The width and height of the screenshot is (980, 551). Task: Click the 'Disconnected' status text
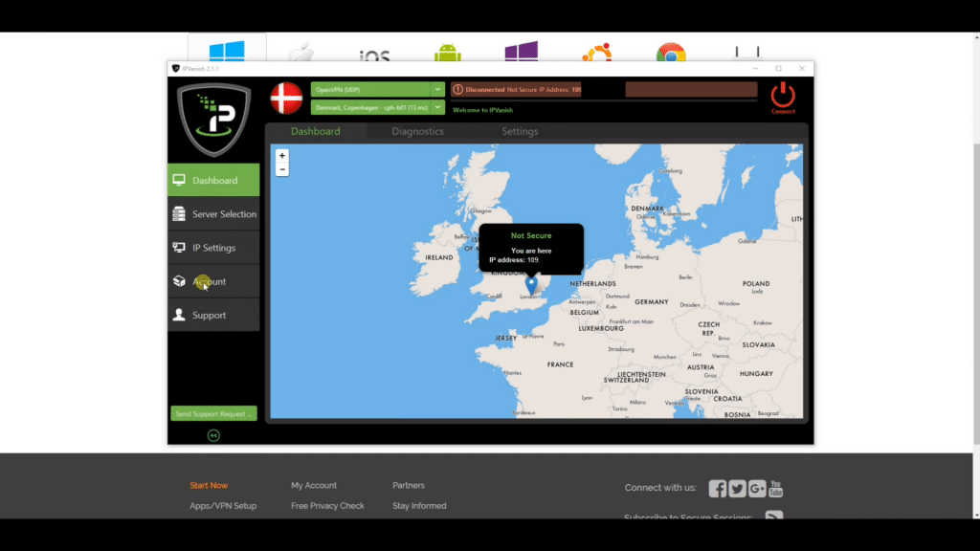pyautogui.click(x=485, y=89)
